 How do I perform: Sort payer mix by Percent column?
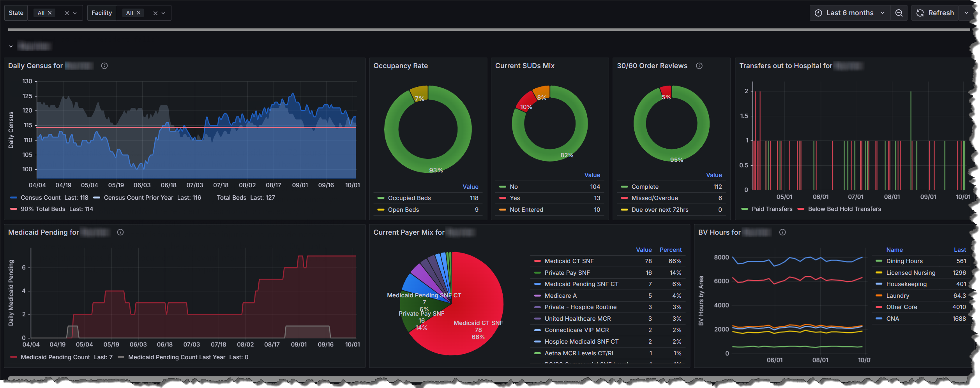[670, 250]
